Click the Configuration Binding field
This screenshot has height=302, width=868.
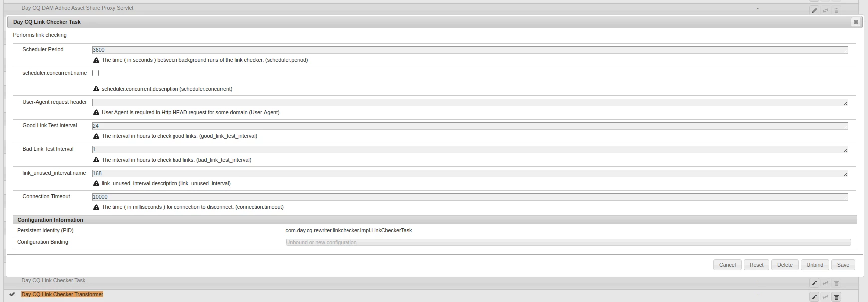(568, 242)
